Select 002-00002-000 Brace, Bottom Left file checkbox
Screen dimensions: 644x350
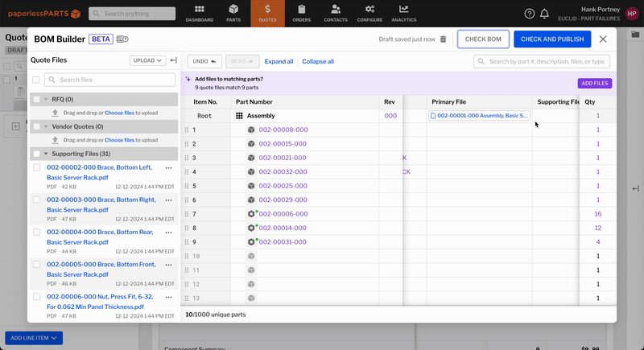click(x=36, y=167)
